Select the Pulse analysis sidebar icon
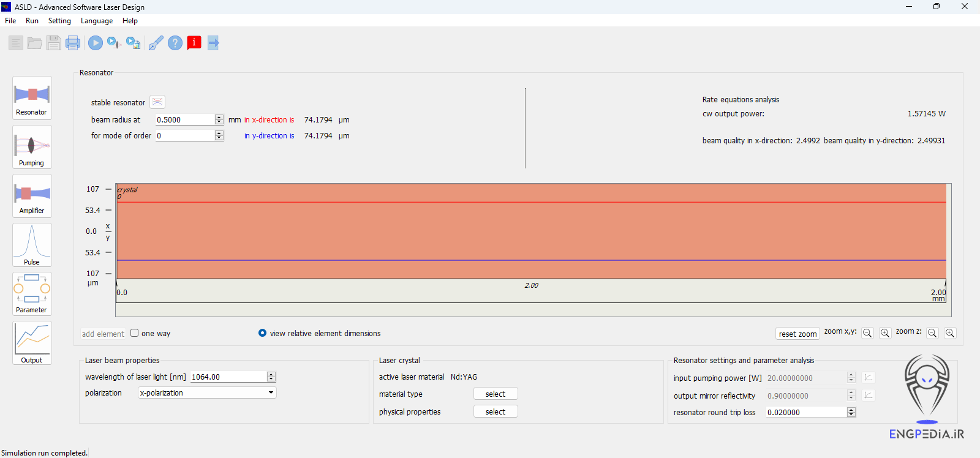Viewport: 980px width, 458px height. pyautogui.click(x=32, y=245)
